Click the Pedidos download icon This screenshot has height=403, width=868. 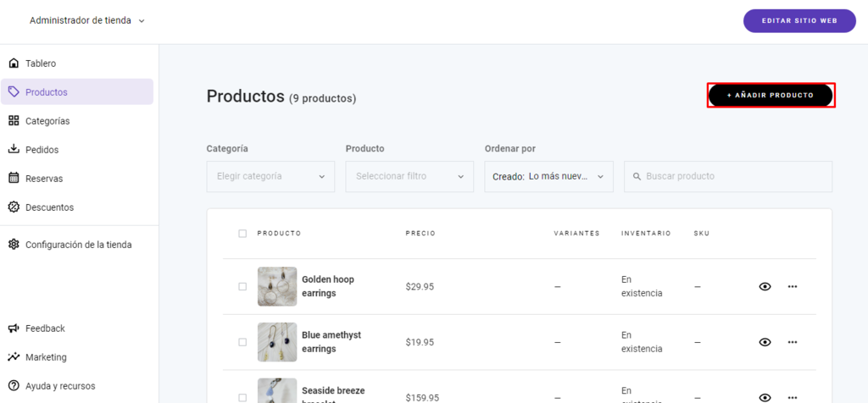point(14,149)
